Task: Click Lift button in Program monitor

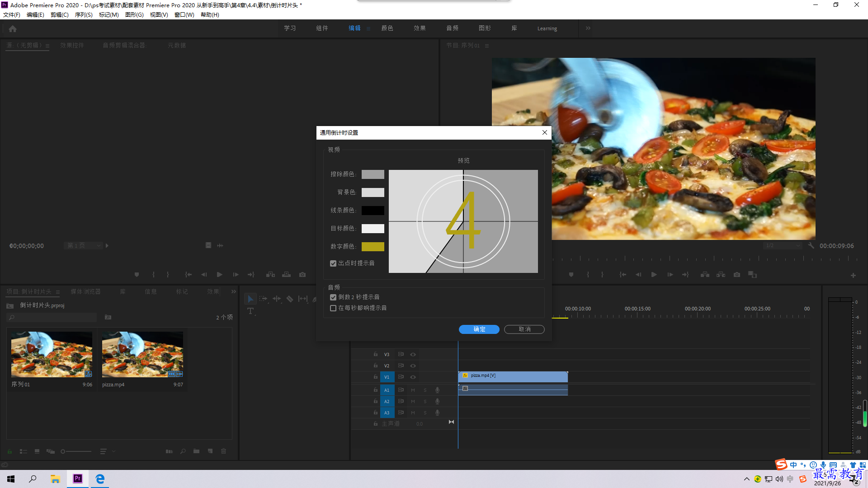Action: point(705,275)
